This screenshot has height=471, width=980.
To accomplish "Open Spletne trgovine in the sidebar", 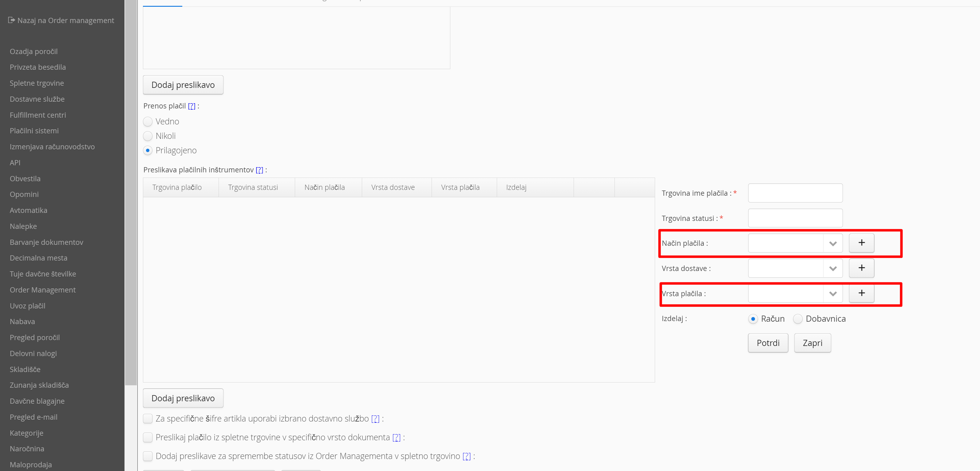I will [37, 83].
